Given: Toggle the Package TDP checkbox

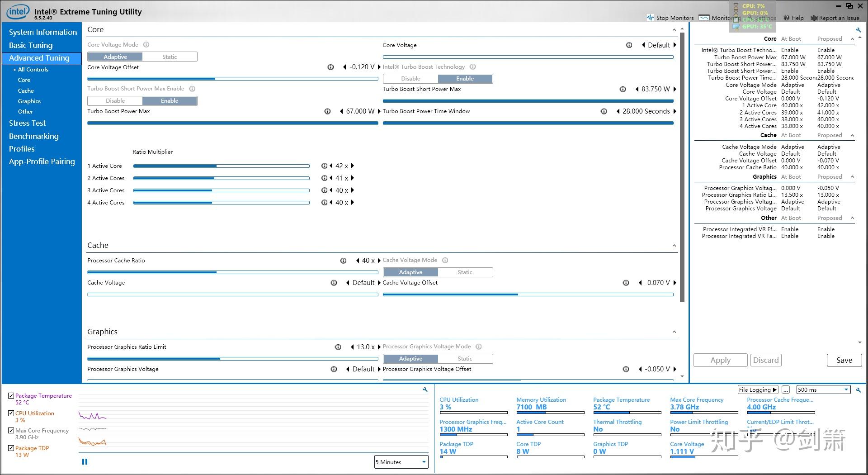Looking at the screenshot, I should pos(11,448).
